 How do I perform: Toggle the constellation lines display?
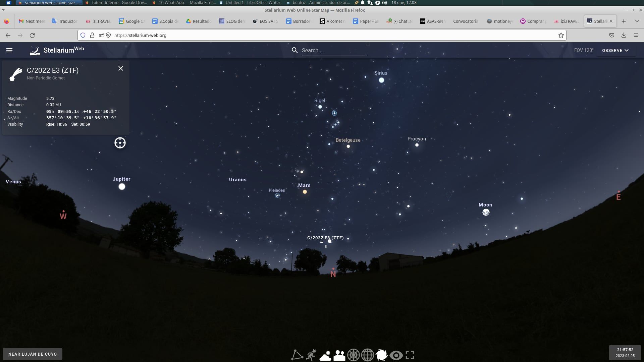(297, 355)
